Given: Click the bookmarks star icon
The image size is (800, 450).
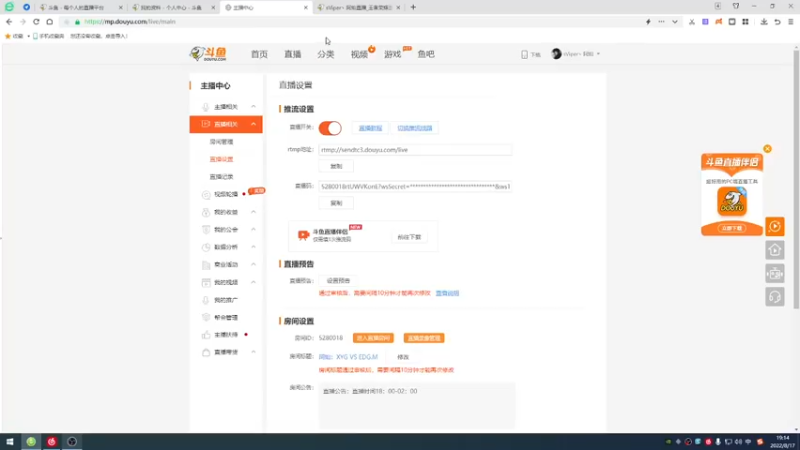Looking at the screenshot, I should pos(8,36).
